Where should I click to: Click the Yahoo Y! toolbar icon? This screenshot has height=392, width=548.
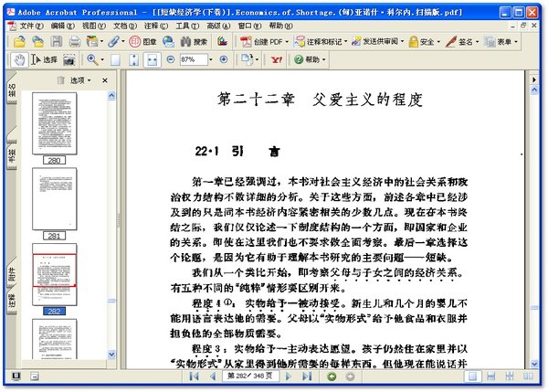277,59
